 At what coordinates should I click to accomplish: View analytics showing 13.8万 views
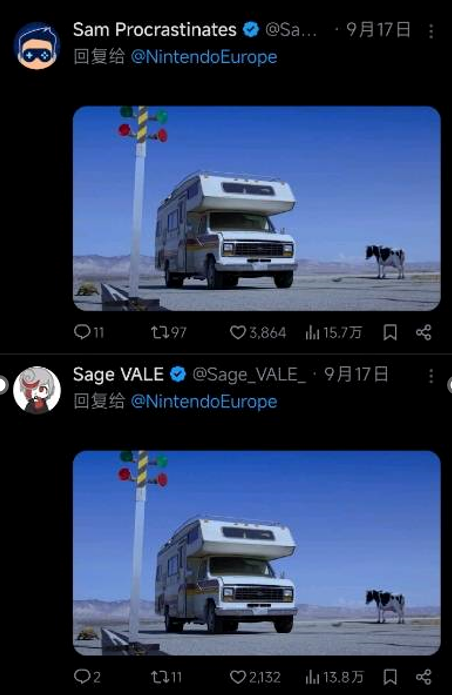tap(334, 677)
